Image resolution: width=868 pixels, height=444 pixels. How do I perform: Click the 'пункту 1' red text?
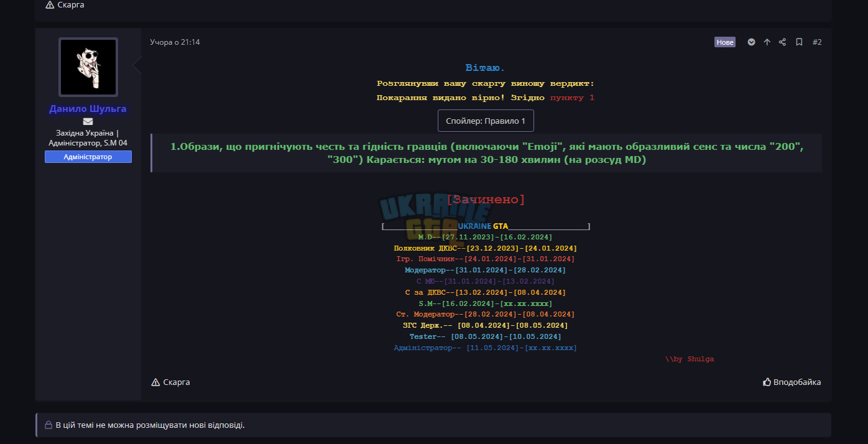572,98
